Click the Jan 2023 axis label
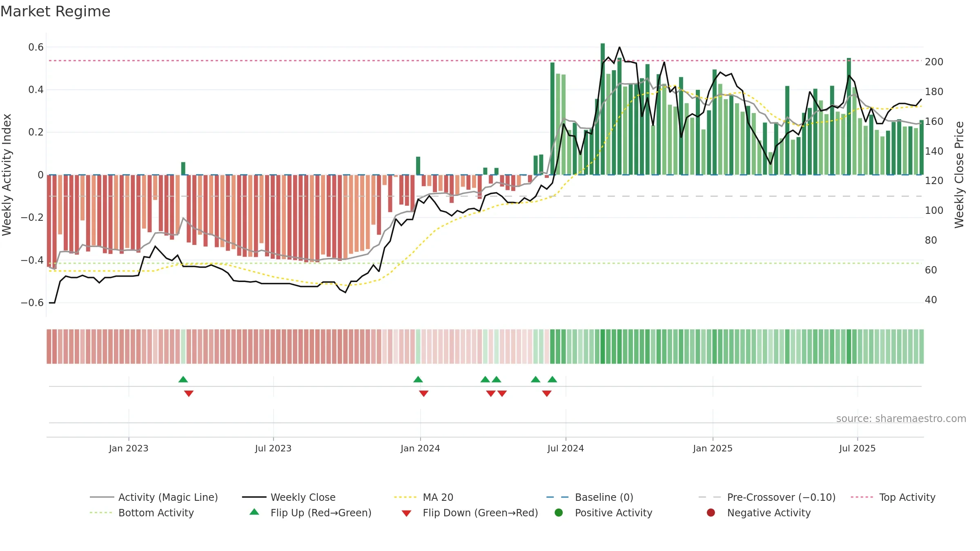 129,448
